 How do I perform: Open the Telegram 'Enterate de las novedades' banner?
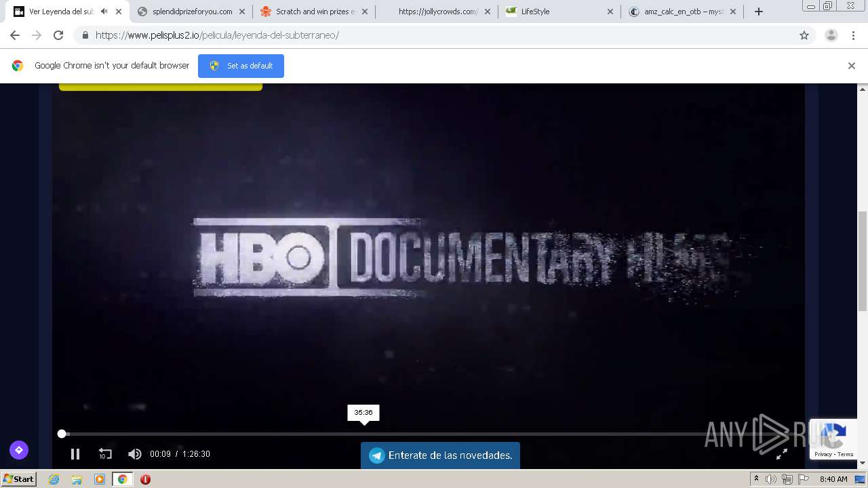[440, 455]
